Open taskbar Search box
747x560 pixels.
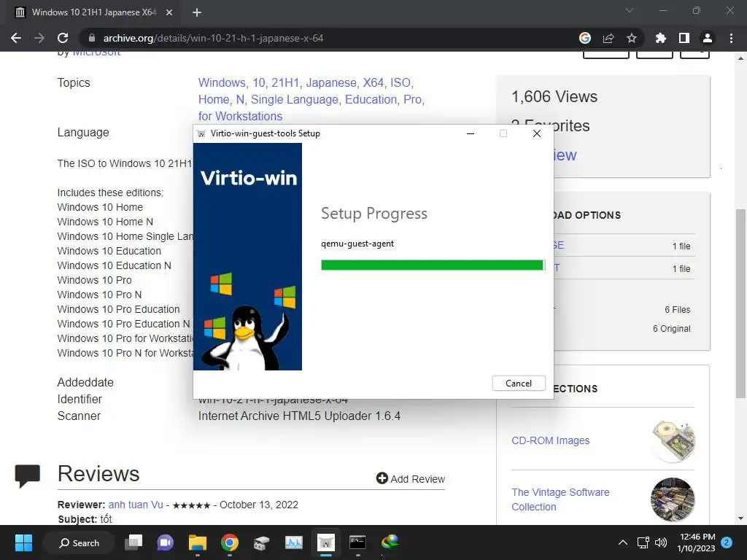coord(79,542)
